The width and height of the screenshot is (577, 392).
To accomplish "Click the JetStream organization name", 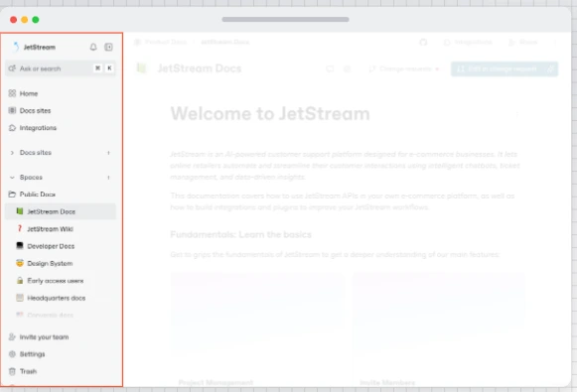I will click(40, 47).
